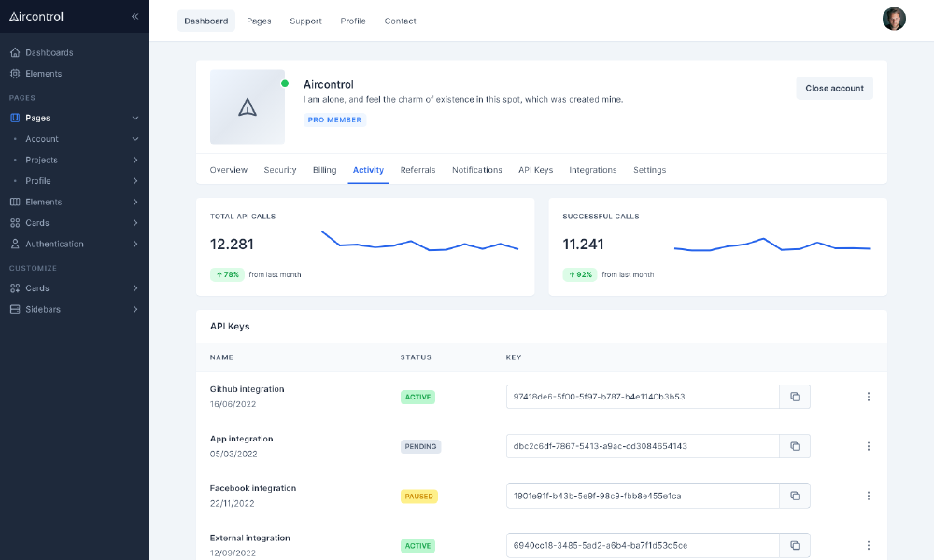Collapse the sidebar with the chevron

coord(134,16)
